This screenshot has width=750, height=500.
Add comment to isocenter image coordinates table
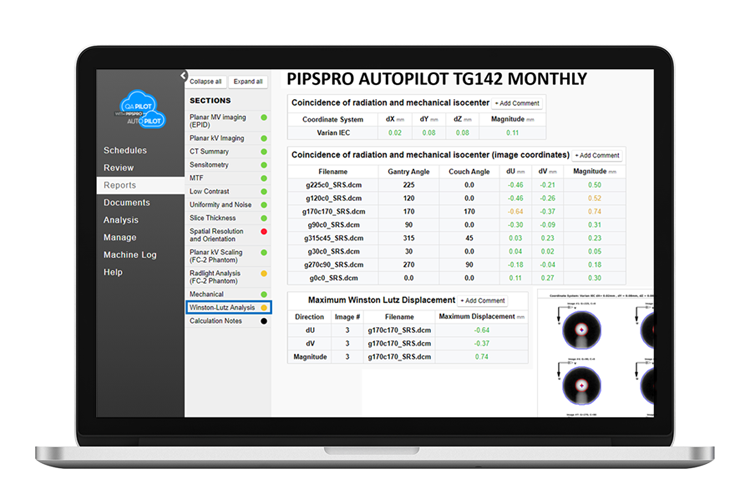pos(597,156)
